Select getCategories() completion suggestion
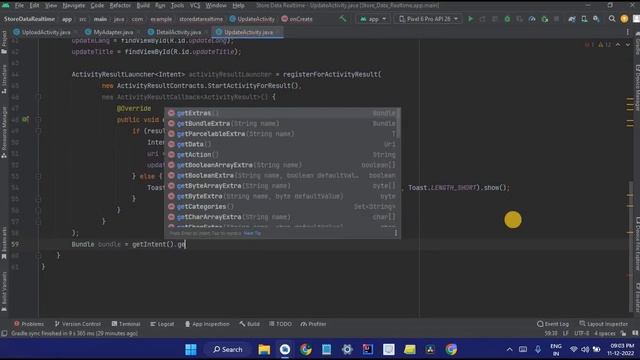 point(282,207)
